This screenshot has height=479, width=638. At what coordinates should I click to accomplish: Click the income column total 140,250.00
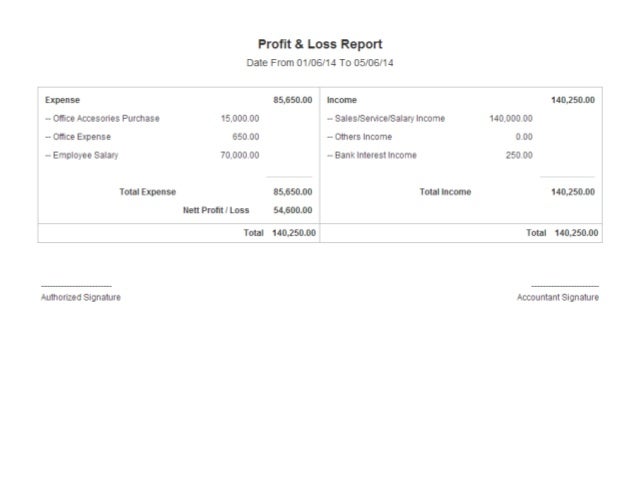576,233
